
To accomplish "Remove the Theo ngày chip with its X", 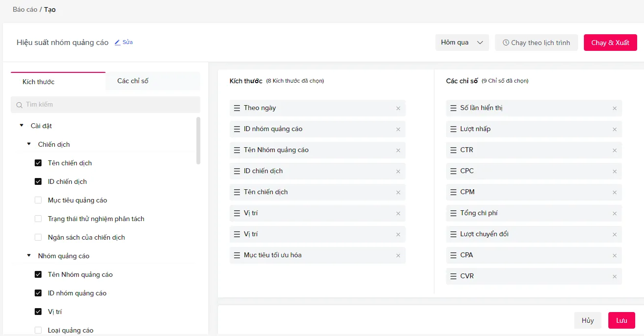I will click(x=398, y=109).
